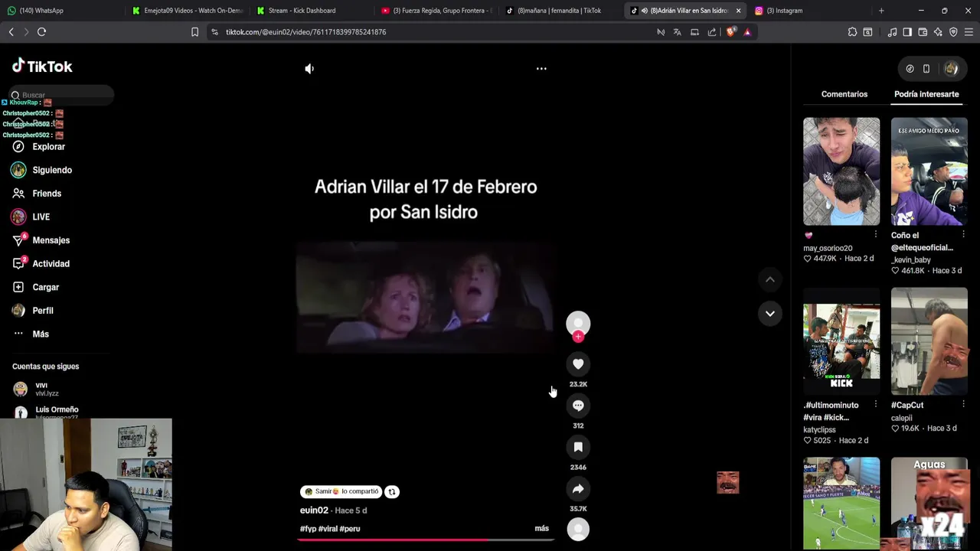
Task: Seek using the red video progress bar
Action: tap(426, 540)
